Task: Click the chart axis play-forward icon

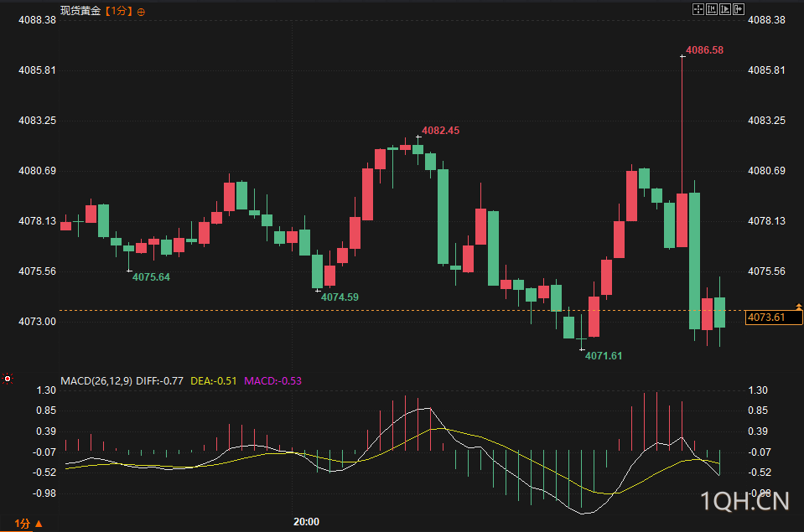Action: tap(724, 9)
